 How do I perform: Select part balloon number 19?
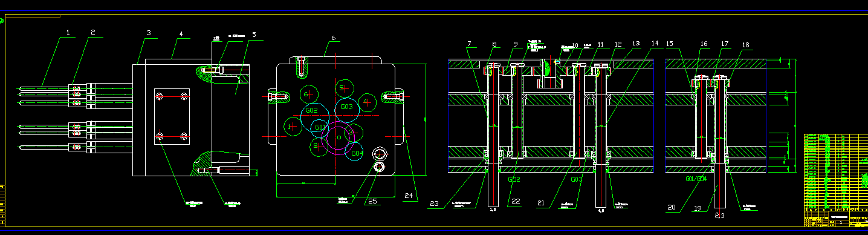pyautogui.click(x=698, y=209)
